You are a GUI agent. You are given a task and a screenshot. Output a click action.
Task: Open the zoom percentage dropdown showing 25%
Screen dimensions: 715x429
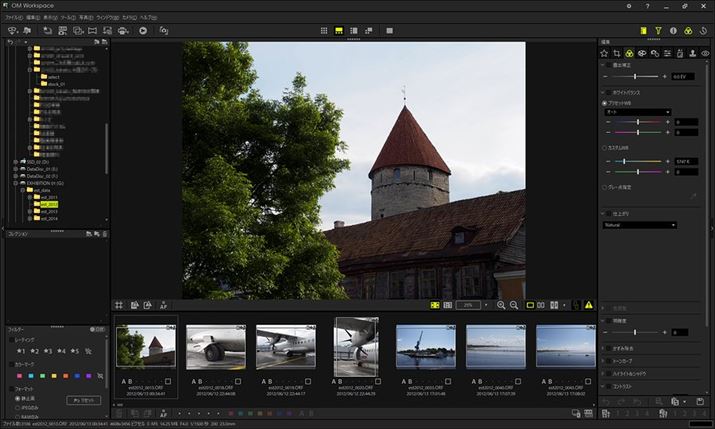[x=468, y=304]
